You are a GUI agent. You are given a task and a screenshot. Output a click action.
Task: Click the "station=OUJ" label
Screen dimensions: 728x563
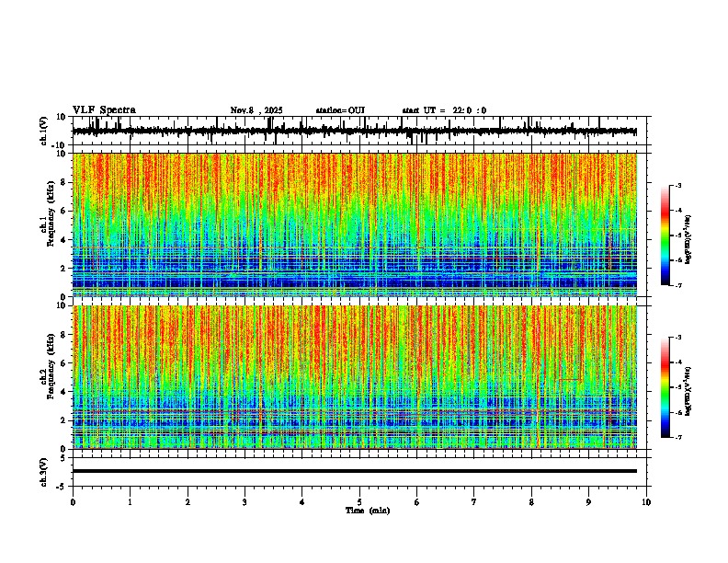[340, 110]
